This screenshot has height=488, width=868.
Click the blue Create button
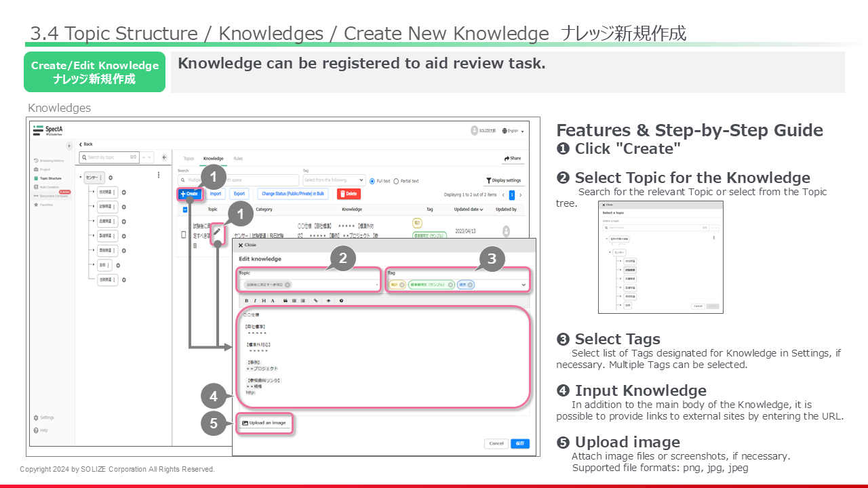(x=189, y=194)
